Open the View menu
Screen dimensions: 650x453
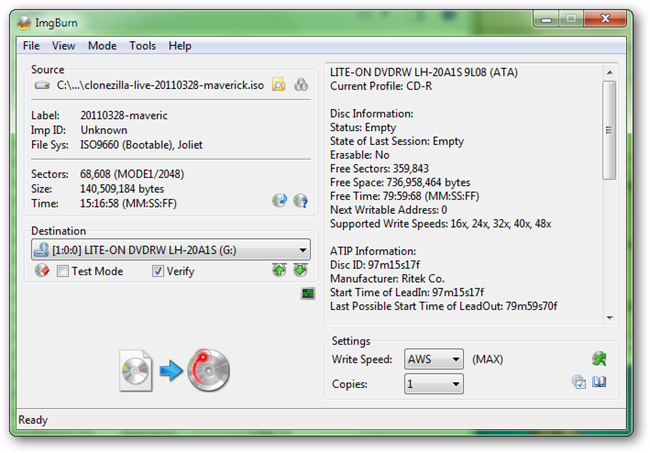click(x=63, y=46)
